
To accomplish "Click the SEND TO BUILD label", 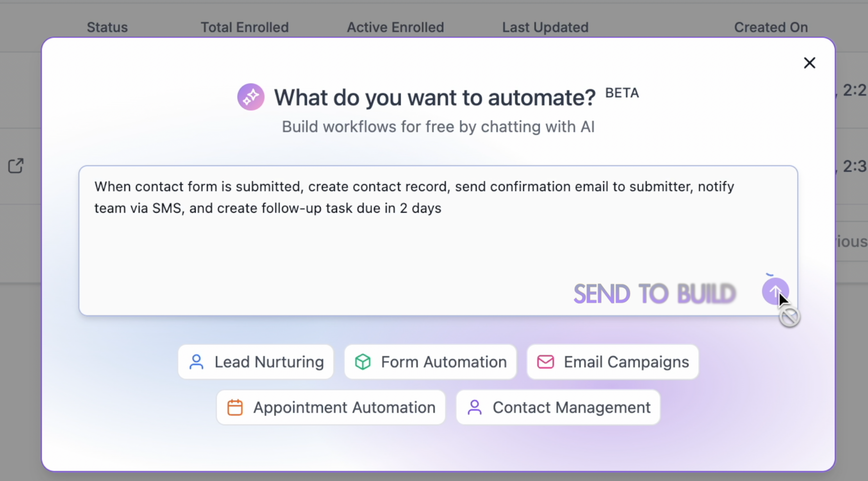I will (x=654, y=294).
